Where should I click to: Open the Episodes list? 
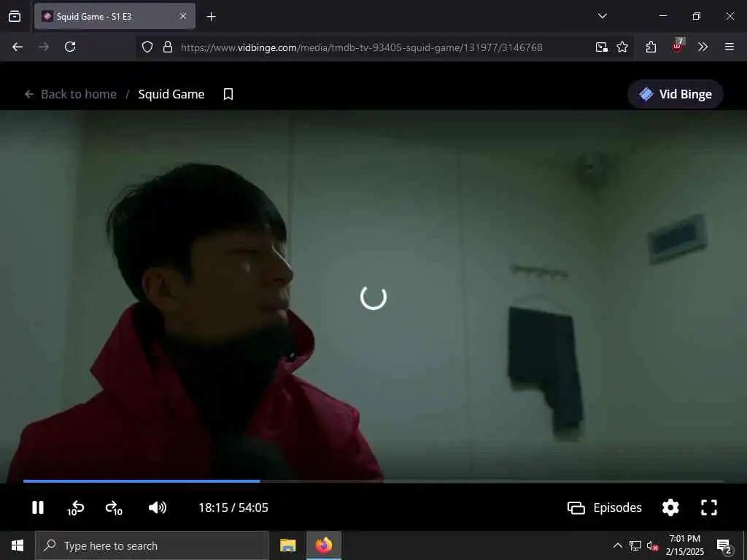coord(605,507)
